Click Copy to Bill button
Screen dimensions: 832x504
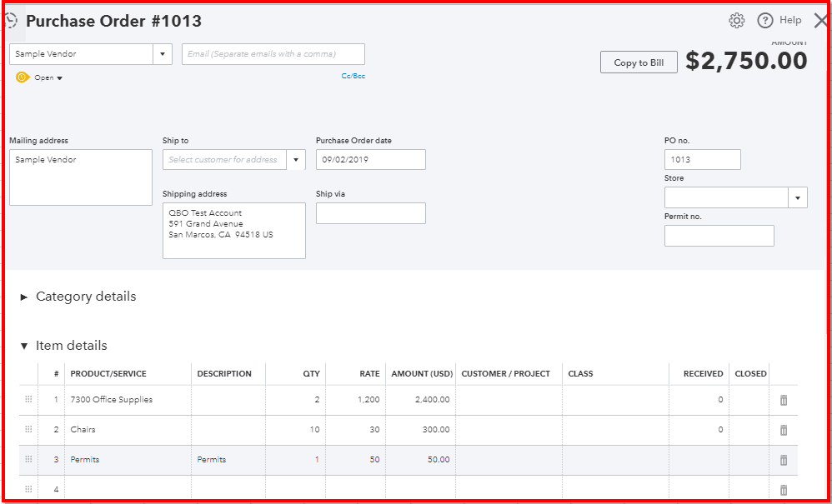coord(639,62)
